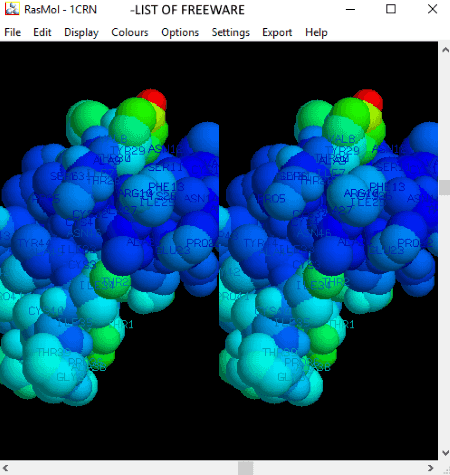This screenshot has height=475, width=450.
Task: Click the TYR29 label in left stereo view
Action: tap(128, 150)
